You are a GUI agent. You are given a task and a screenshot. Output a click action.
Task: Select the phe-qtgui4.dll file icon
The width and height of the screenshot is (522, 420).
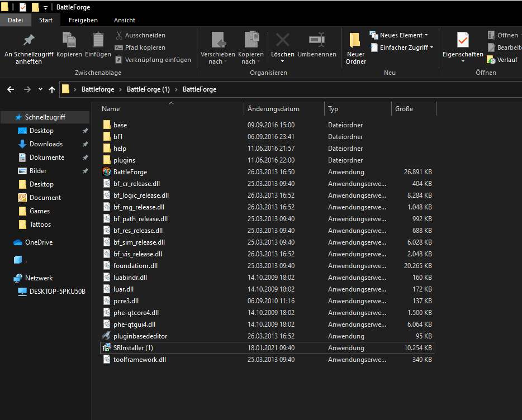(x=107, y=324)
